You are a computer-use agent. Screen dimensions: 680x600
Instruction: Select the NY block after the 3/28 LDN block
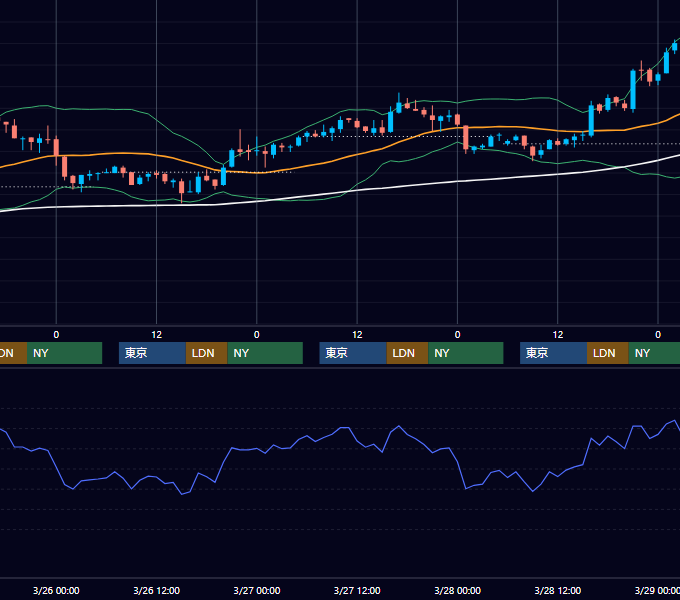click(654, 353)
